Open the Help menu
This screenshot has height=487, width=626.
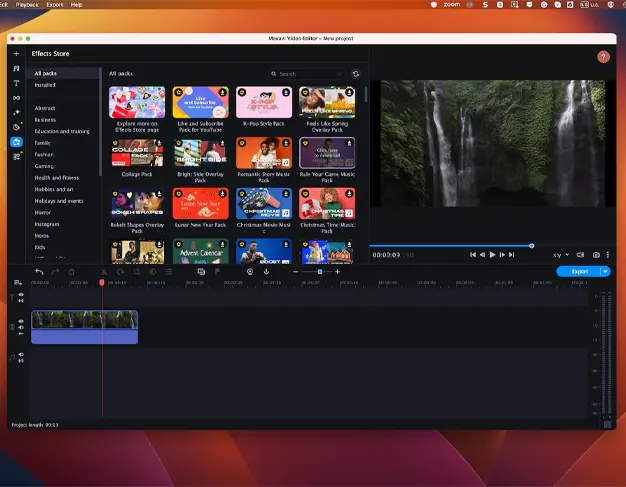pyautogui.click(x=76, y=5)
